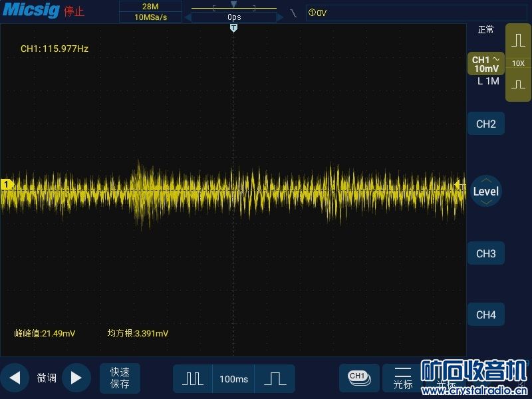Decrease vertical scale with lower pulse icon
This screenshot has height=399, width=532.
(x=518, y=84)
